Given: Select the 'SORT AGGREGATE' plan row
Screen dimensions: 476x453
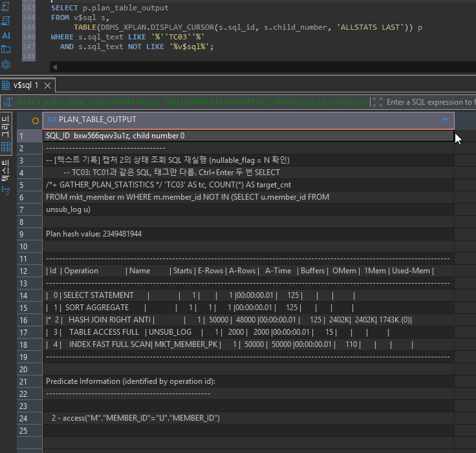Looking at the screenshot, I should click(x=248, y=308).
